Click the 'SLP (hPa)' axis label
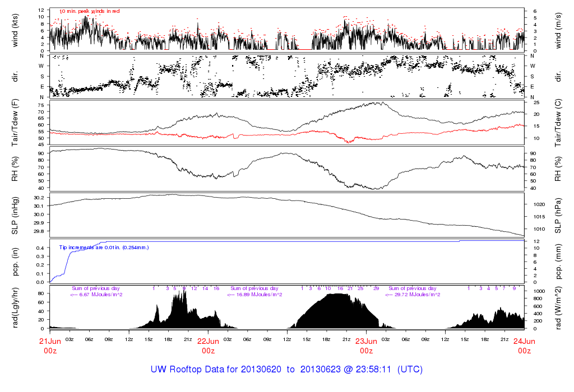The height and width of the screenshot is (392, 574). pos(558,214)
